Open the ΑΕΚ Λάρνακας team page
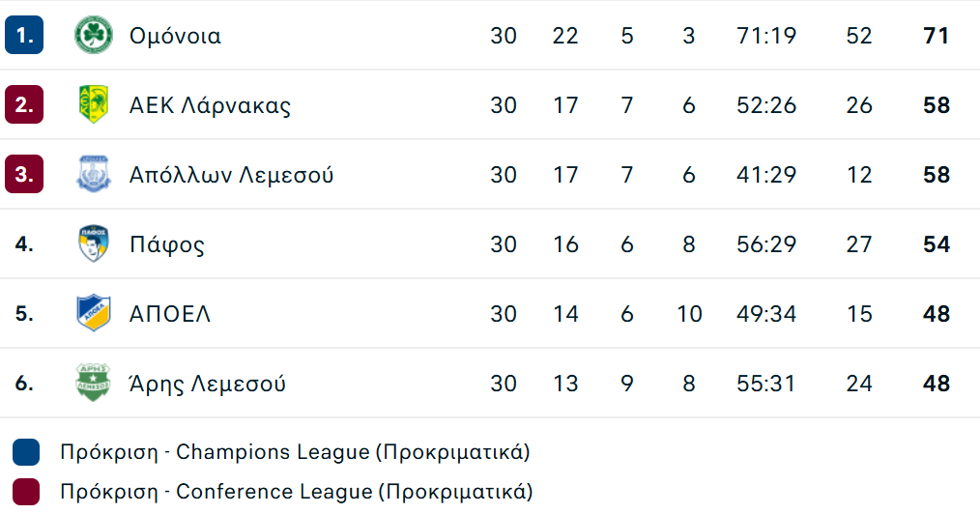This screenshot has height=514, width=980. [x=210, y=105]
